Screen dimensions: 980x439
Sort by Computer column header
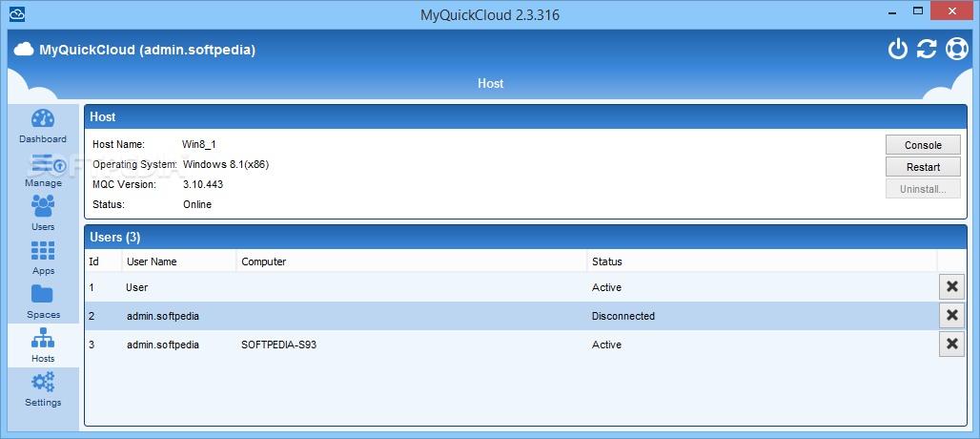click(412, 261)
